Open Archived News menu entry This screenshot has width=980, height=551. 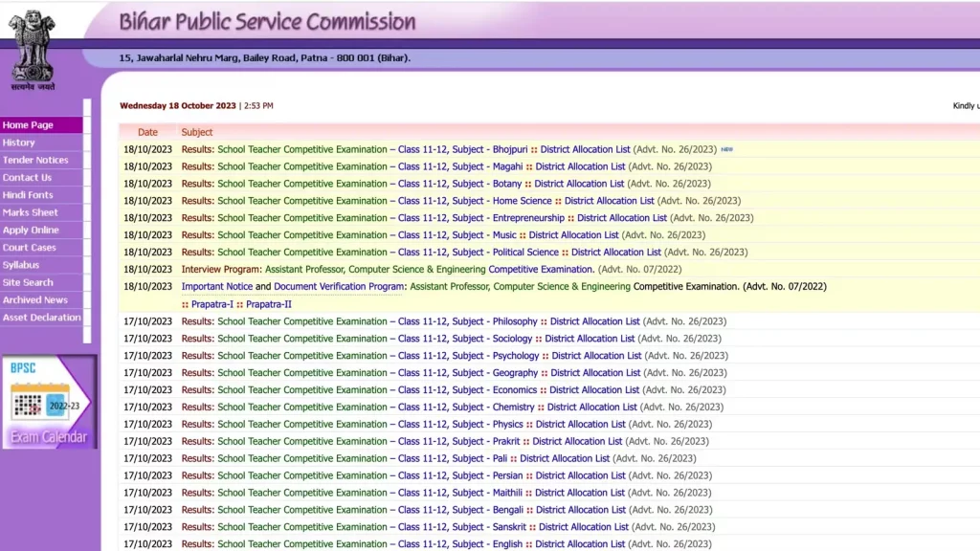(x=41, y=299)
